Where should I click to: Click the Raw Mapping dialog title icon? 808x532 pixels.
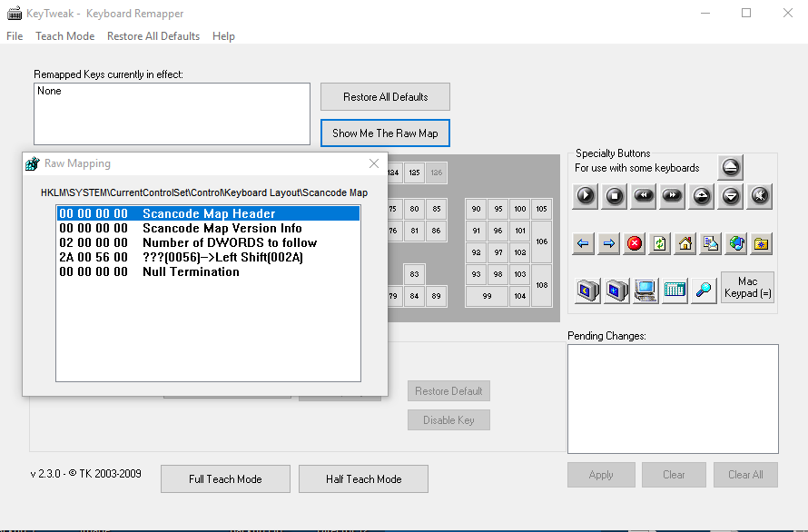tap(33, 163)
